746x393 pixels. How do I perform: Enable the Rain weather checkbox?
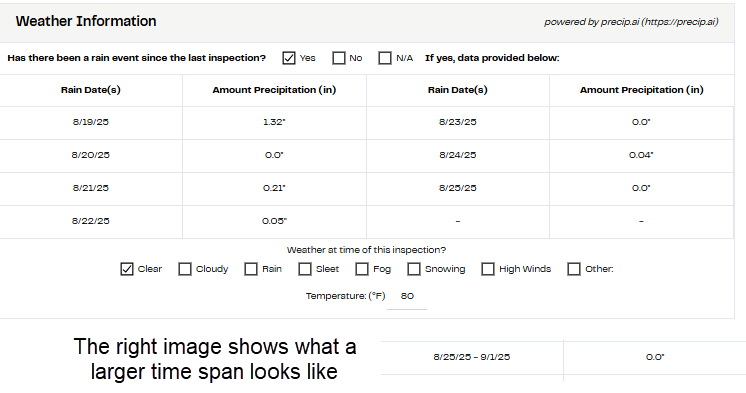(x=251, y=269)
